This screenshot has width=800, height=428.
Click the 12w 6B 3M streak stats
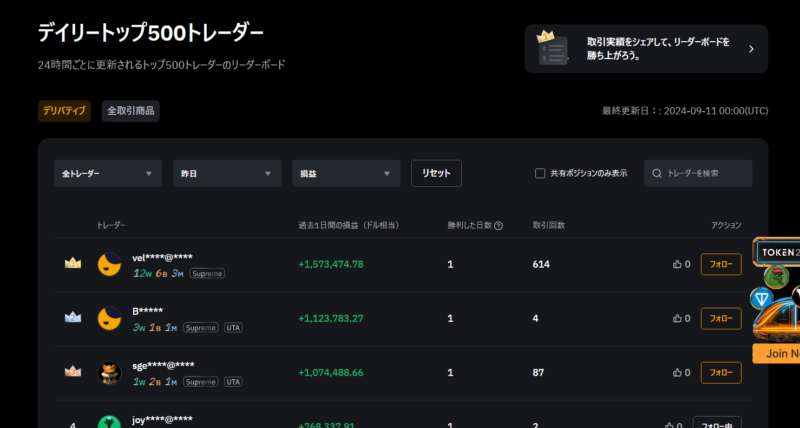click(x=158, y=273)
